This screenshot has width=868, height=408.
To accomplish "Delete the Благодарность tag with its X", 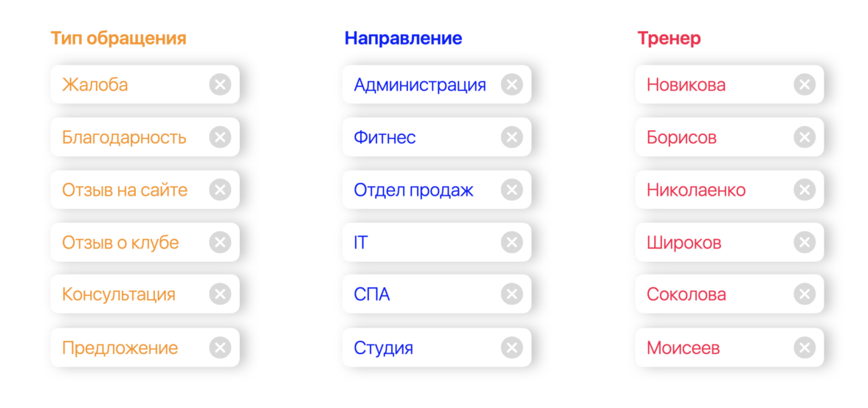I will (220, 137).
